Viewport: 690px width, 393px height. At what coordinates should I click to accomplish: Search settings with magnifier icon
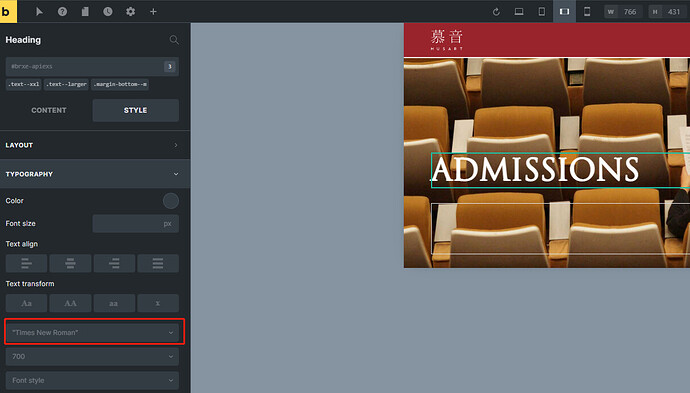pyautogui.click(x=174, y=40)
